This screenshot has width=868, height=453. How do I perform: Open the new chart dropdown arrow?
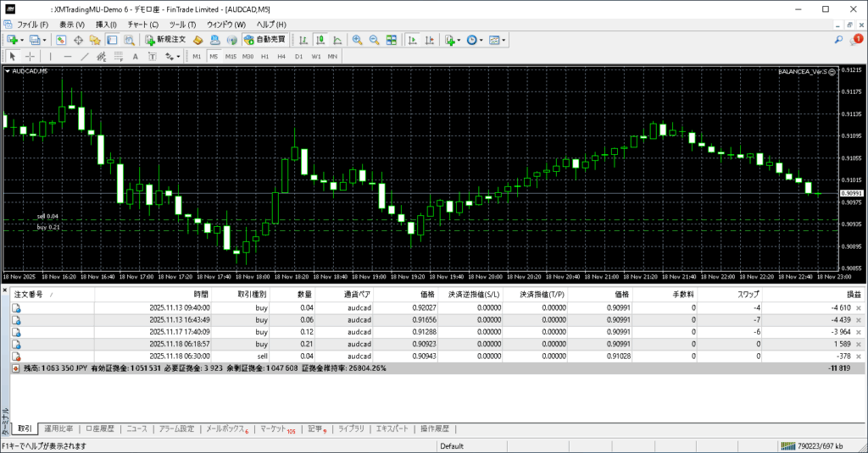[x=21, y=40]
